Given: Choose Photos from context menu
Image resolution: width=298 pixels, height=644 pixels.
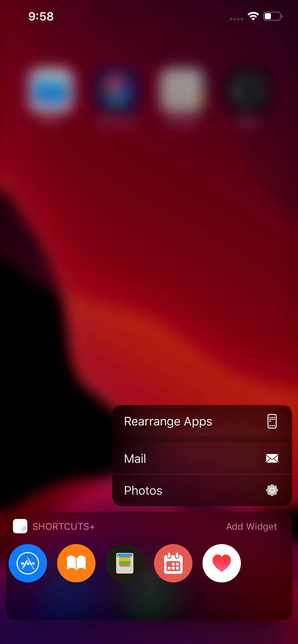Looking at the screenshot, I should pos(202,490).
